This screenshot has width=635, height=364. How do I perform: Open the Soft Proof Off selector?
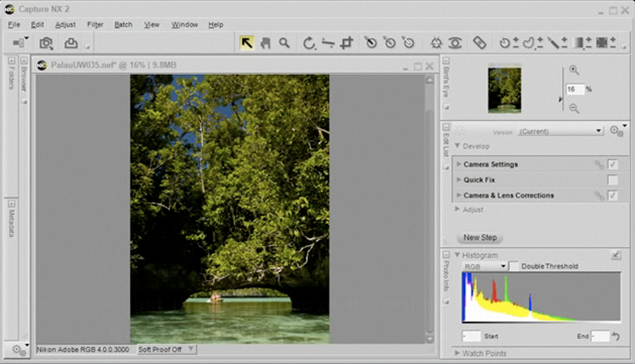166,350
